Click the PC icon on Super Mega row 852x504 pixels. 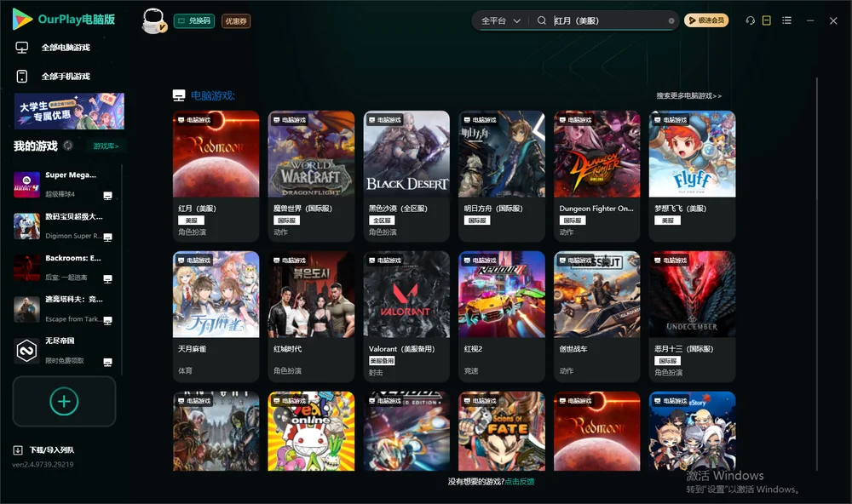click(x=107, y=196)
